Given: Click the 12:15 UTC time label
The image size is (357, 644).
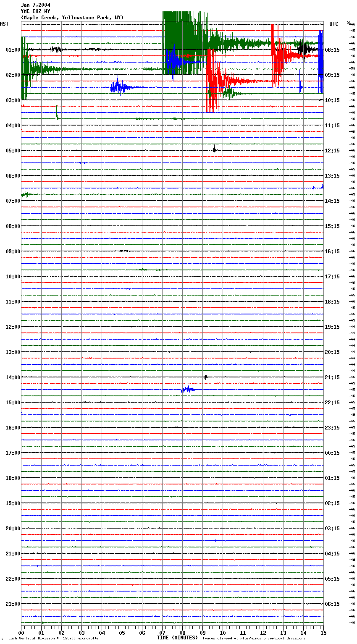Looking at the screenshot, I should pyautogui.click(x=332, y=151).
